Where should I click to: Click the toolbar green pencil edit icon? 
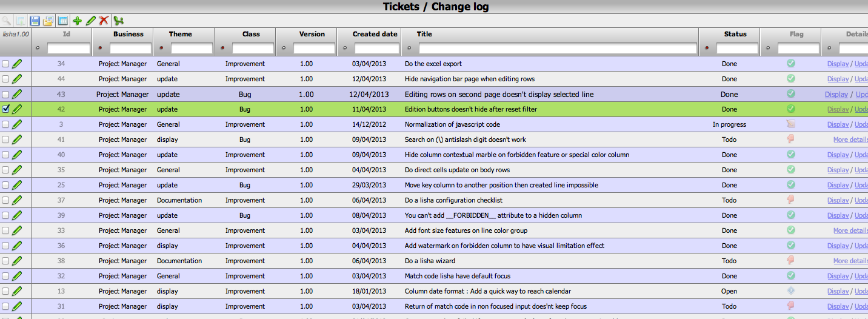click(x=90, y=21)
